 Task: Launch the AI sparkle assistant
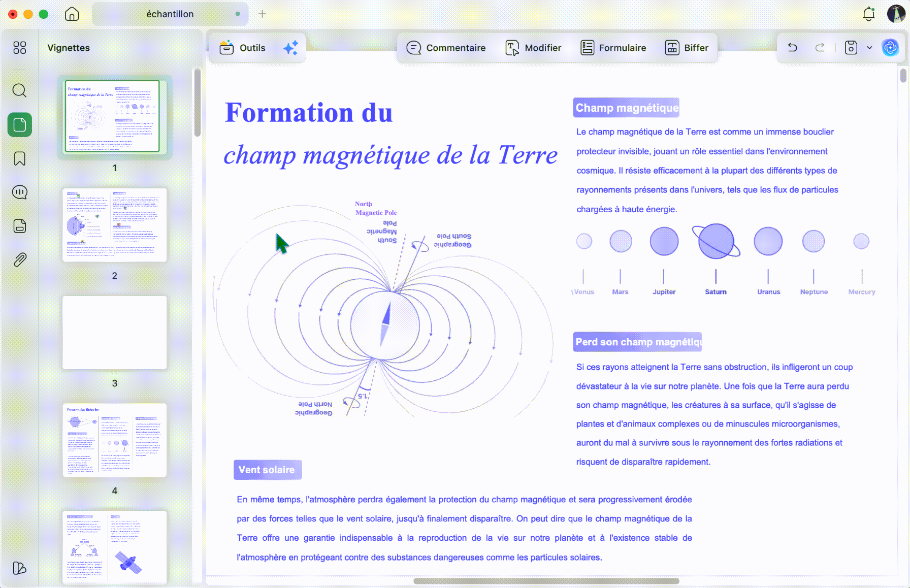tap(291, 48)
